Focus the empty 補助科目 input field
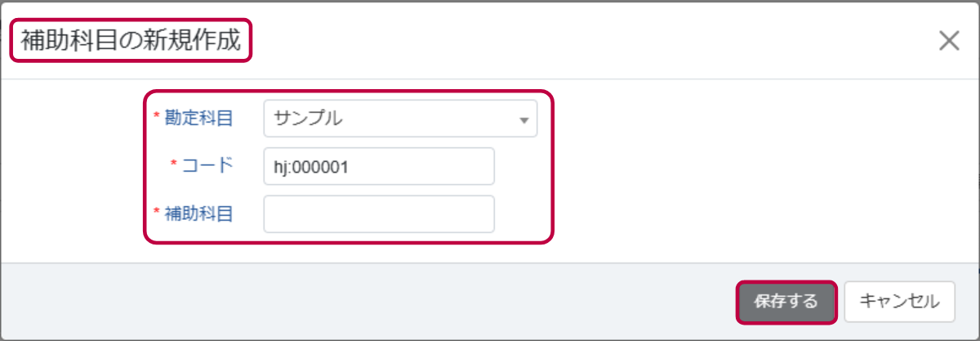This screenshot has width=980, height=341. pos(379,214)
